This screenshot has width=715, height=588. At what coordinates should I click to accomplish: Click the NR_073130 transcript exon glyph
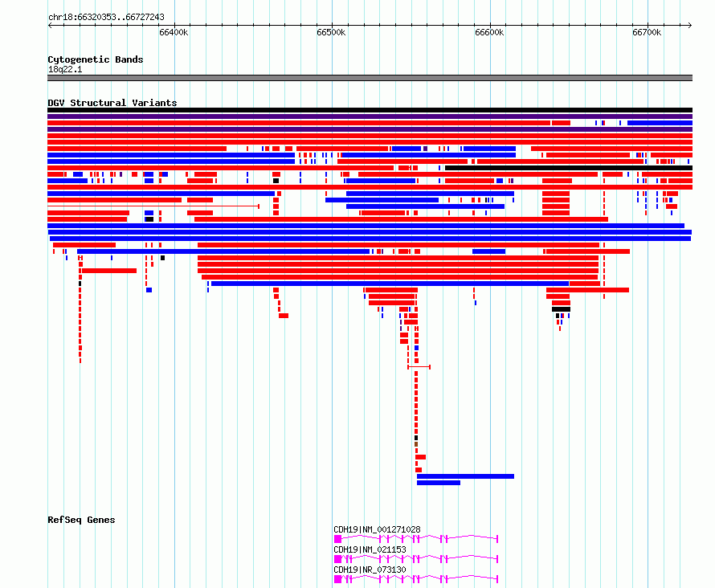click(416, 579)
